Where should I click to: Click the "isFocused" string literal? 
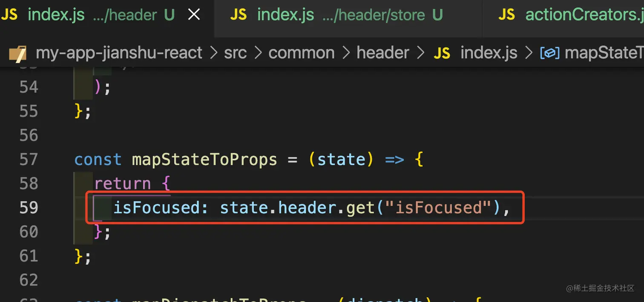click(x=439, y=208)
